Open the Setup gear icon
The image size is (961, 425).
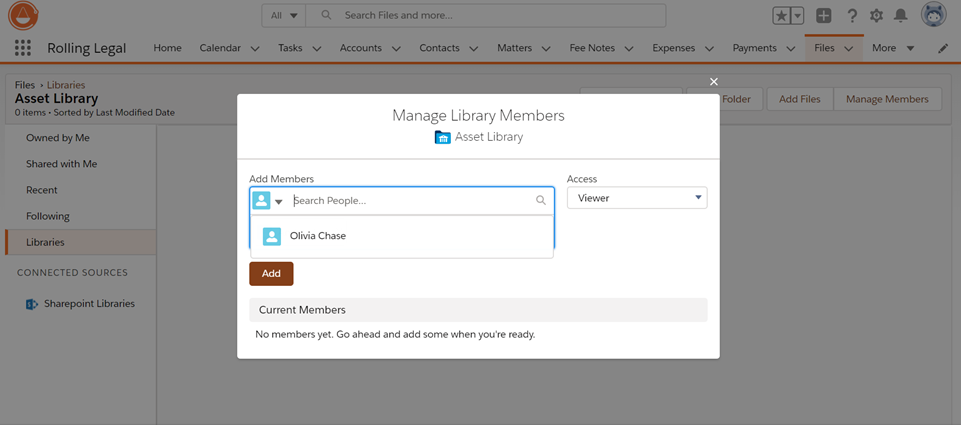pos(876,16)
